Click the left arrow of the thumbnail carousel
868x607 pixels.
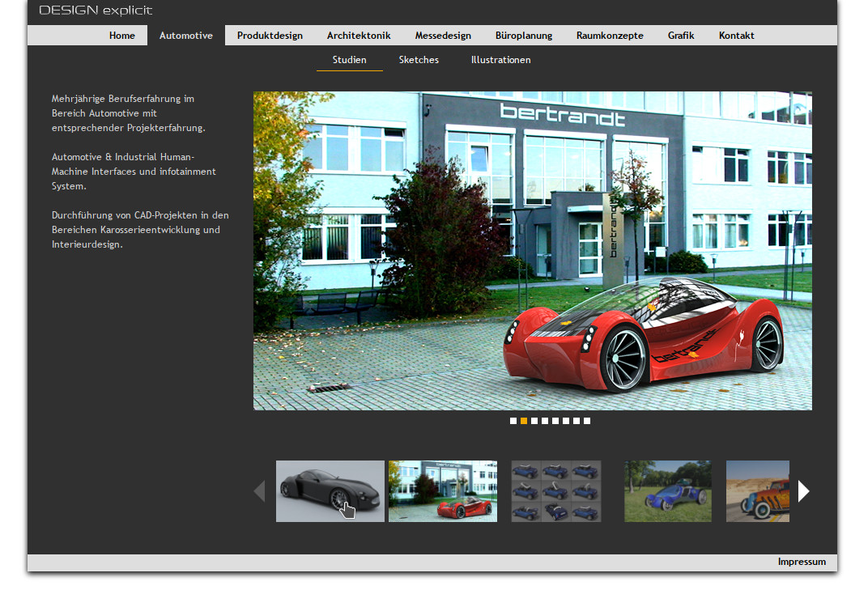click(x=260, y=490)
